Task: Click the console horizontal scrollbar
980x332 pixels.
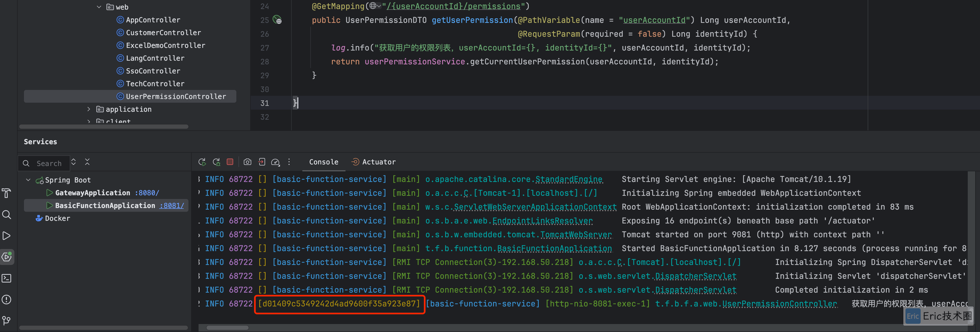Action: (x=228, y=328)
